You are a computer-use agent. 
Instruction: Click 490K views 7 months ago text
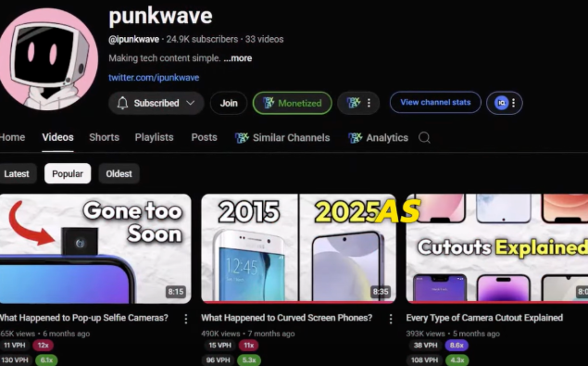pos(248,334)
